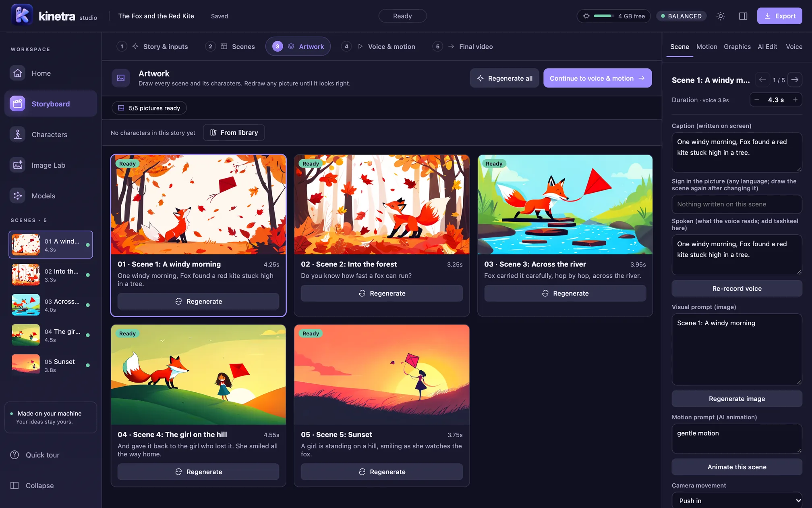The width and height of the screenshot is (812, 508).
Task: Click the Sign in the picture field
Action: (x=737, y=204)
